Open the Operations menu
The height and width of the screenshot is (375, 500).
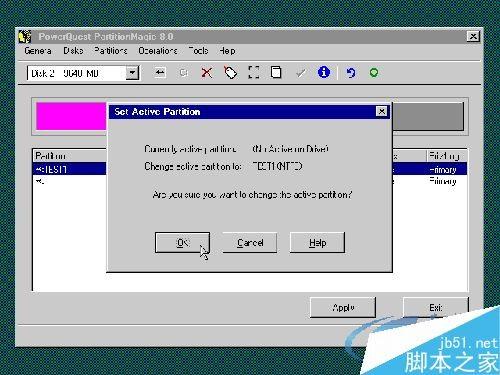pyautogui.click(x=158, y=51)
